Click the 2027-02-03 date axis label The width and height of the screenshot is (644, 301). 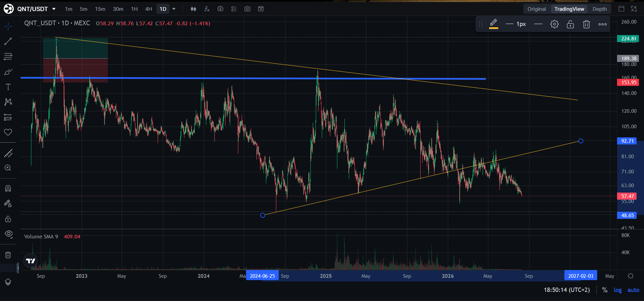pyautogui.click(x=580, y=276)
